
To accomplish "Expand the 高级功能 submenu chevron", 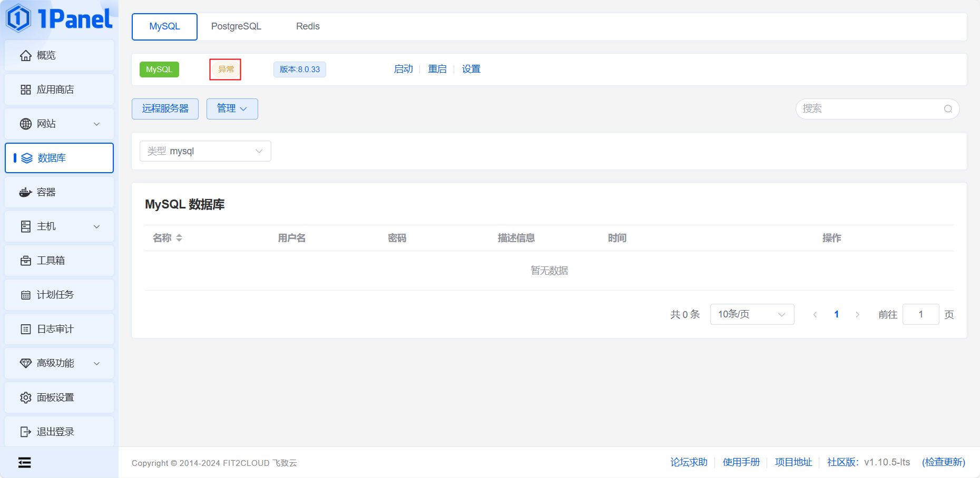I will (97, 363).
